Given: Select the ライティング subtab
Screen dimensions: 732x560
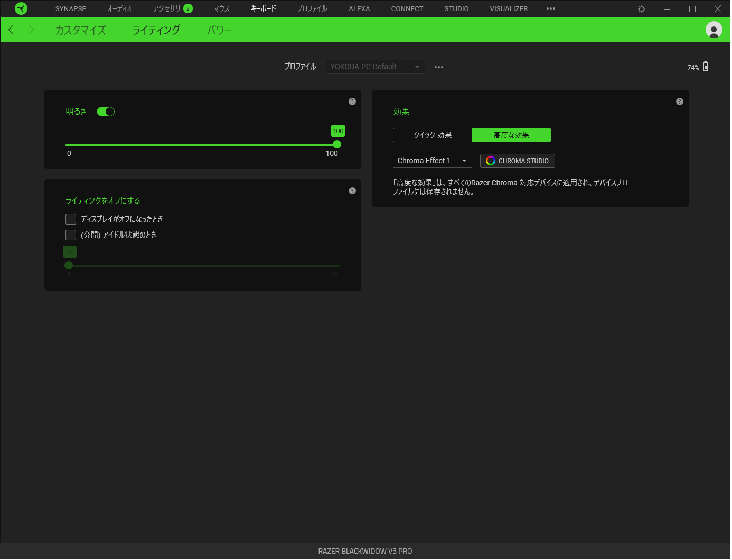Looking at the screenshot, I should pos(156,30).
